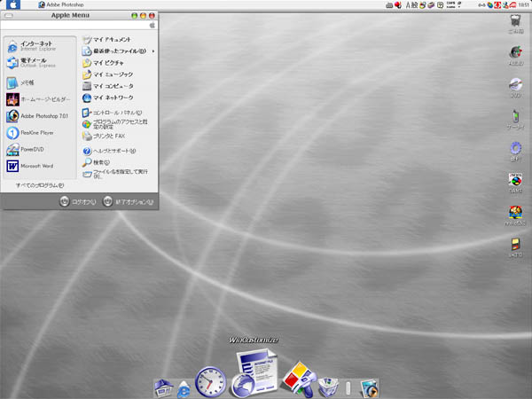Click the clock icon in the dock
Screen dimensions: 532x399
point(210,381)
